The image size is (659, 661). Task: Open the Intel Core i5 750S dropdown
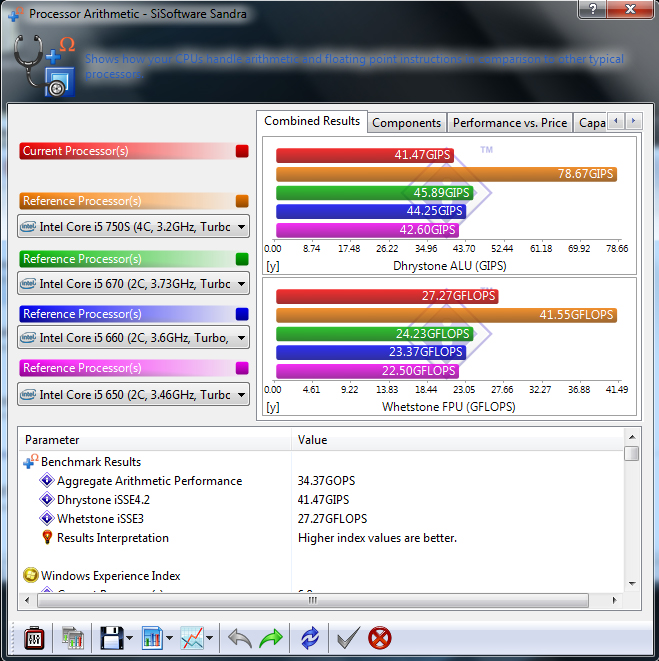click(133, 227)
